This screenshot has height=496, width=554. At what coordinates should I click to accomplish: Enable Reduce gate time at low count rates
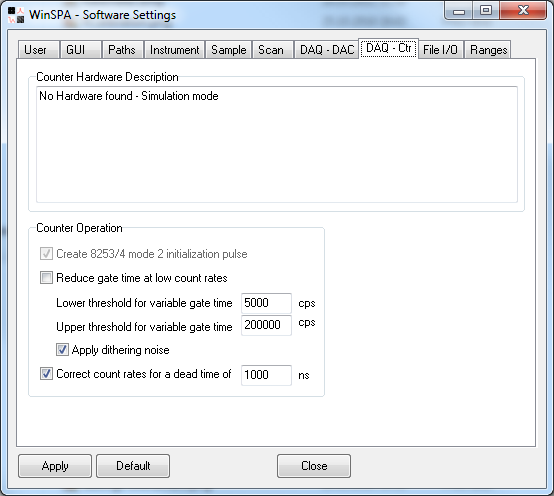click(x=46, y=278)
